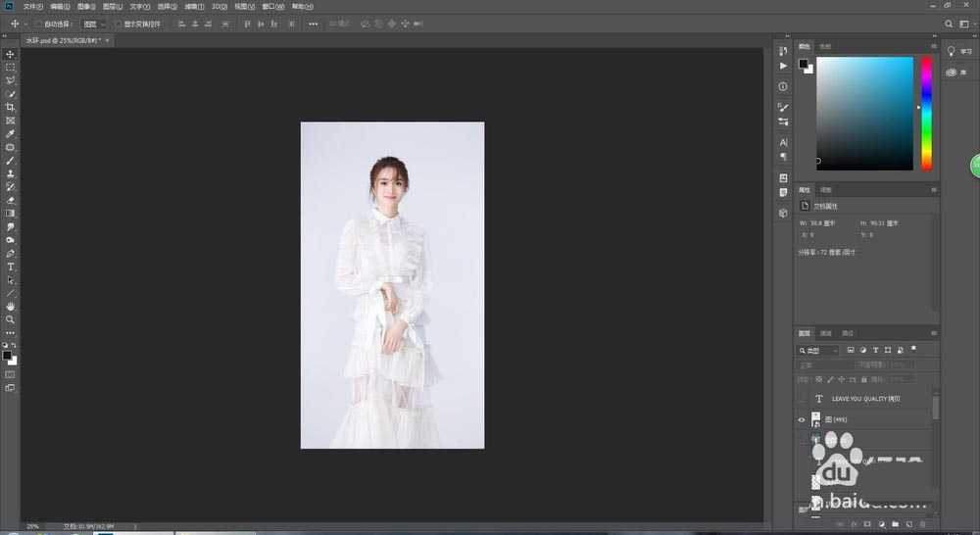
Task: Select the LEAVE YOU QUALITY text layer
Action: coord(864,399)
